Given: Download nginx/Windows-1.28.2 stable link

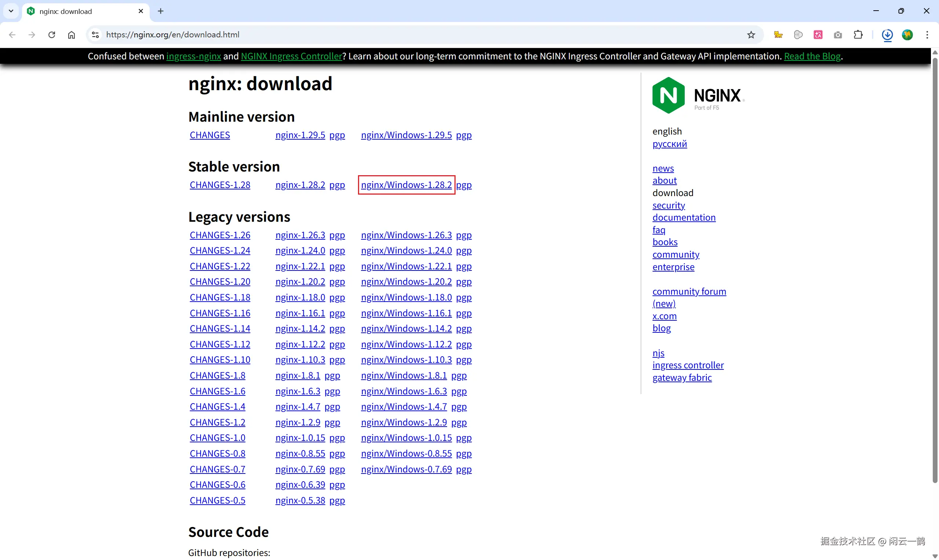Looking at the screenshot, I should (406, 185).
